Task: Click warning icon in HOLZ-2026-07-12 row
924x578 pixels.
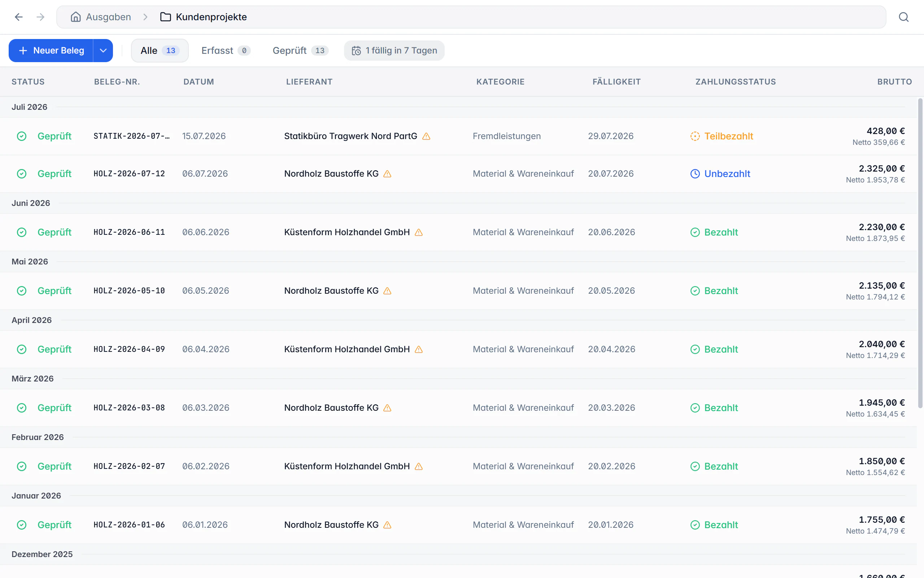Action: (x=387, y=173)
